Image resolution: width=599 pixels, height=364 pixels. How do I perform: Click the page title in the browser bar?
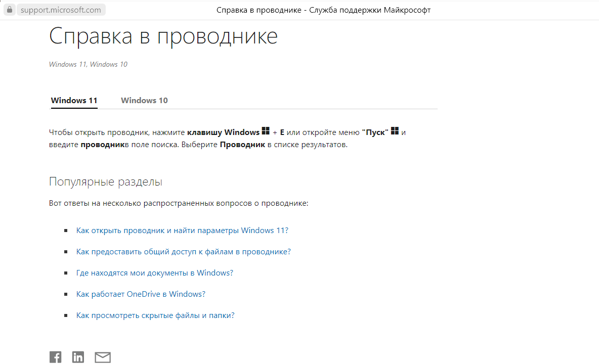(x=324, y=10)
